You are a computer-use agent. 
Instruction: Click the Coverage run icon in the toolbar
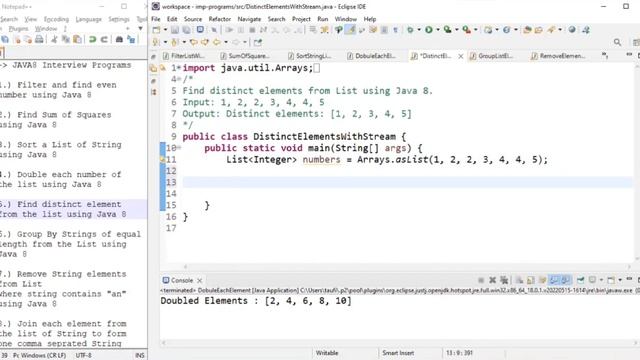pyautogui.click(x=447, y=30)
